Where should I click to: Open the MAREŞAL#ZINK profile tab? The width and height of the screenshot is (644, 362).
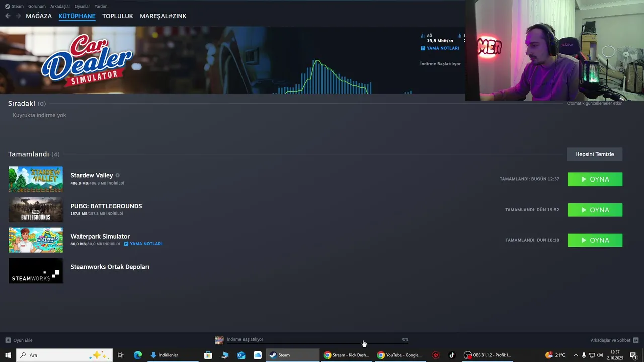pyautogui.click(x=163, y=16)
